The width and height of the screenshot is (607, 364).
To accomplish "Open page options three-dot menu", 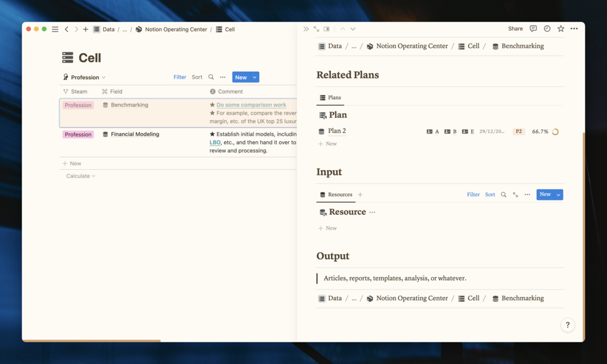I will (574, 28).
